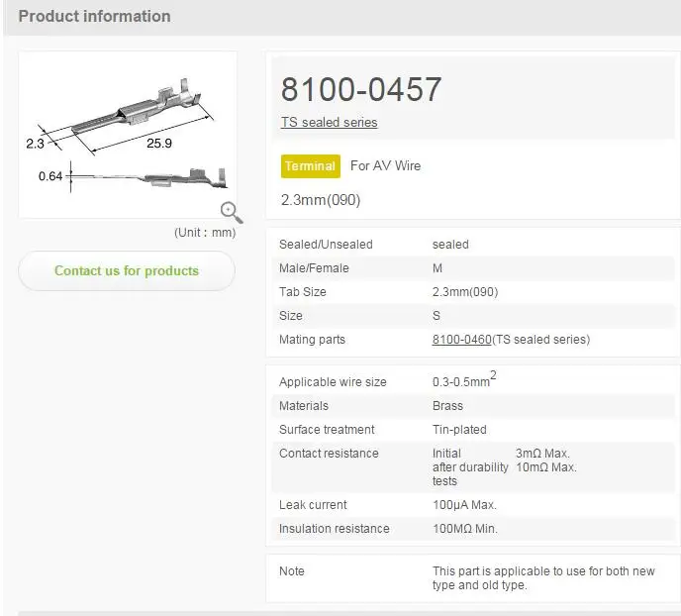The image size is (681, 616).
Task: Click the 'Leak current' row label
Action: tap(313, 505)
